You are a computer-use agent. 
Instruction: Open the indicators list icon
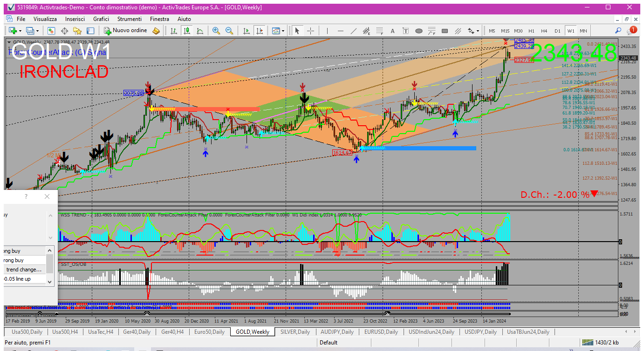click(276, 31)
